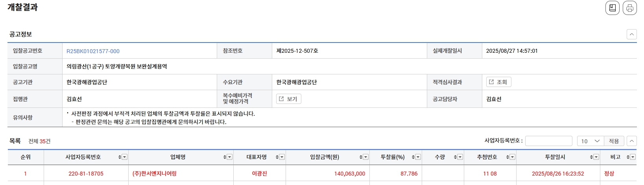Open the rows-per-page dropdown showing 10

click(590, 141)
